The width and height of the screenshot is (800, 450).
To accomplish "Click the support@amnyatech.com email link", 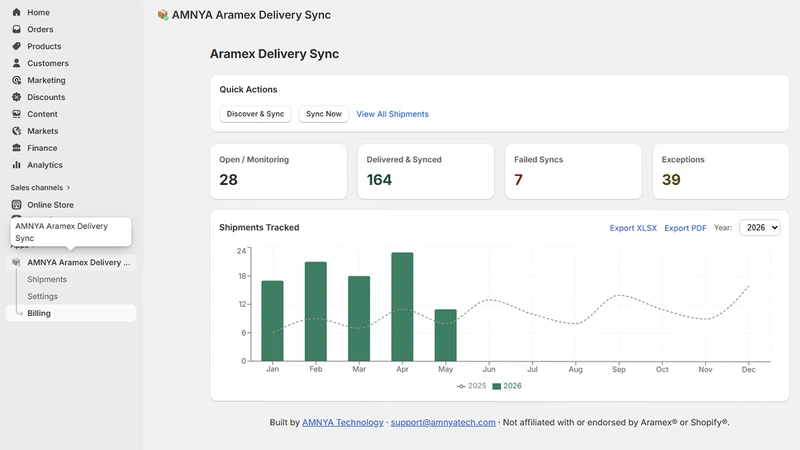I will [443, 422].
